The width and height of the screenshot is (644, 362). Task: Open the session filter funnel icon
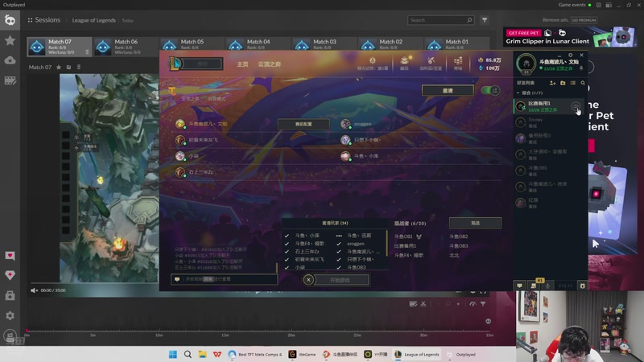485,20
